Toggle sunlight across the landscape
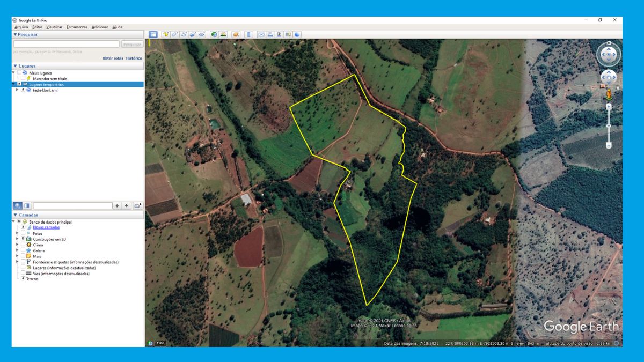The height and width of the screenshot is (362, 644). pyautogui.click(x=223, y=34)
